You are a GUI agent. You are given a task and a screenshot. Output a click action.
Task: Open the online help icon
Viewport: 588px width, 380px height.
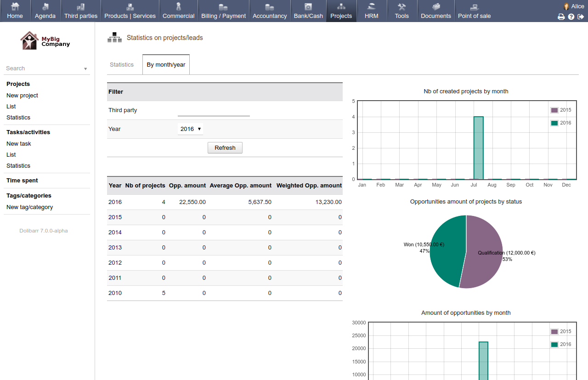tap(571, 17)
